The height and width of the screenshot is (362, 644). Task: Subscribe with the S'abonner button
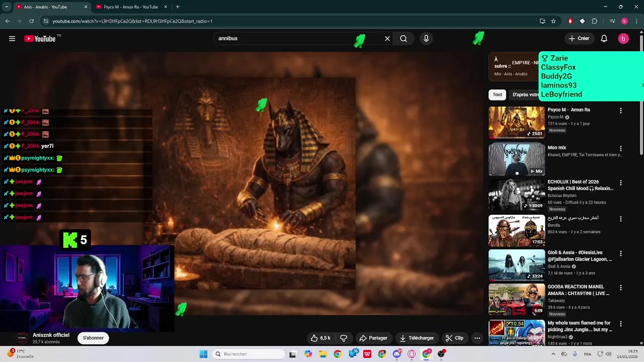pyautogui.click(x=93, y=338)
